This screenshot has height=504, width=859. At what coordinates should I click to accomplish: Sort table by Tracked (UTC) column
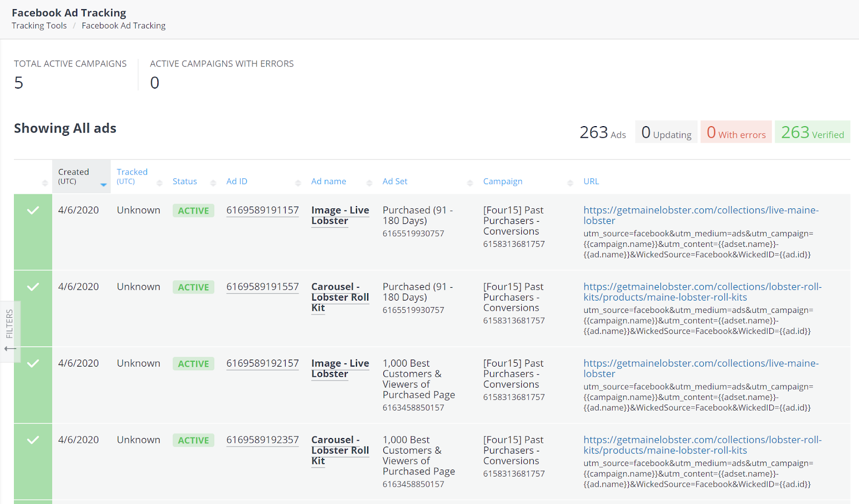(132, 177)
